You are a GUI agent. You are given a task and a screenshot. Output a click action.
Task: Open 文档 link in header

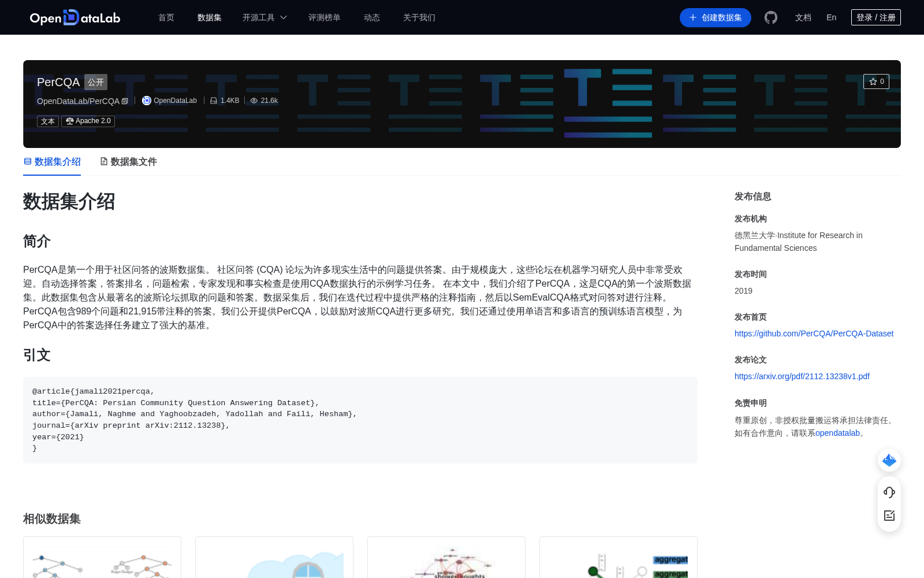coord(803,17)
